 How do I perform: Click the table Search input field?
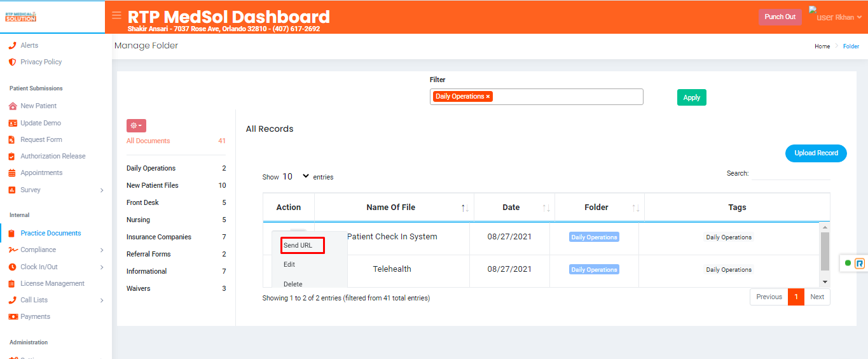click(790, 174)
